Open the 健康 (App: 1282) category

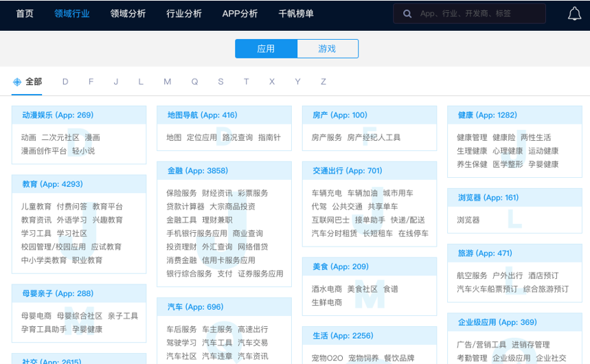click(487, 115)
